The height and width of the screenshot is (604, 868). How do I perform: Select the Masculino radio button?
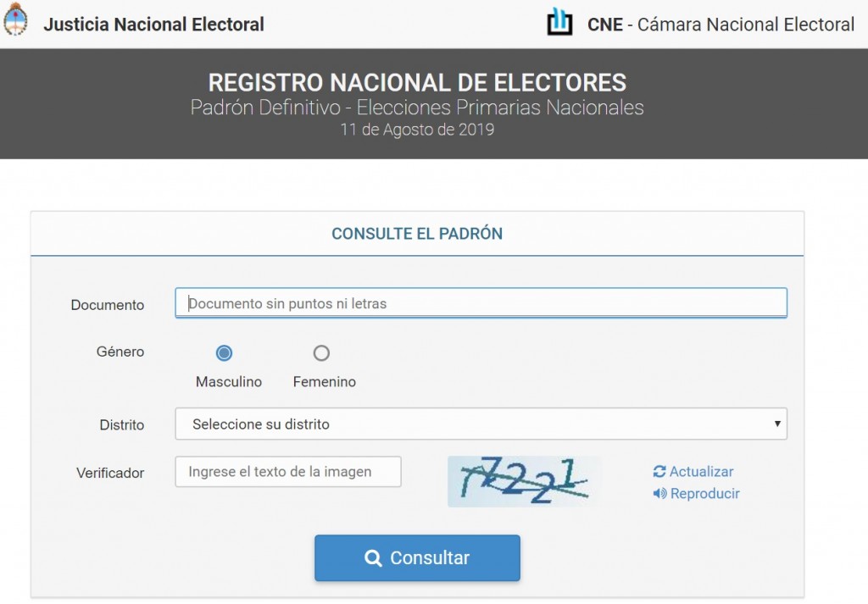click(x=224, y=353)
